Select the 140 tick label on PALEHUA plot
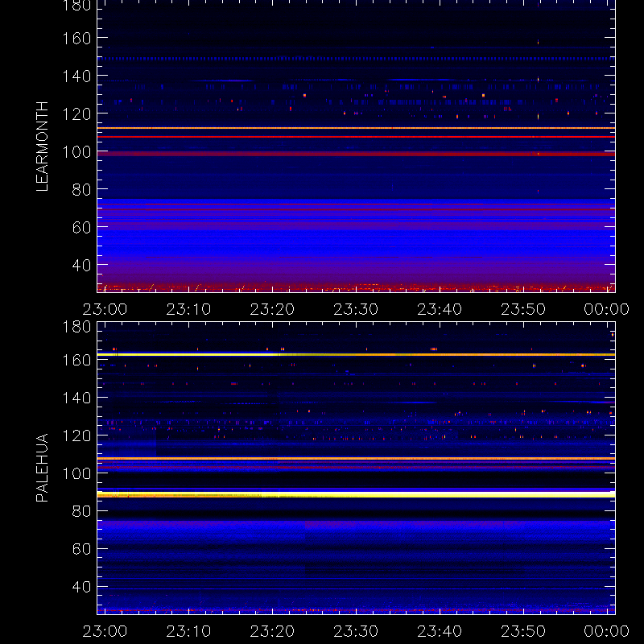Viewport: 644px width, 644px height. [76, 398]
